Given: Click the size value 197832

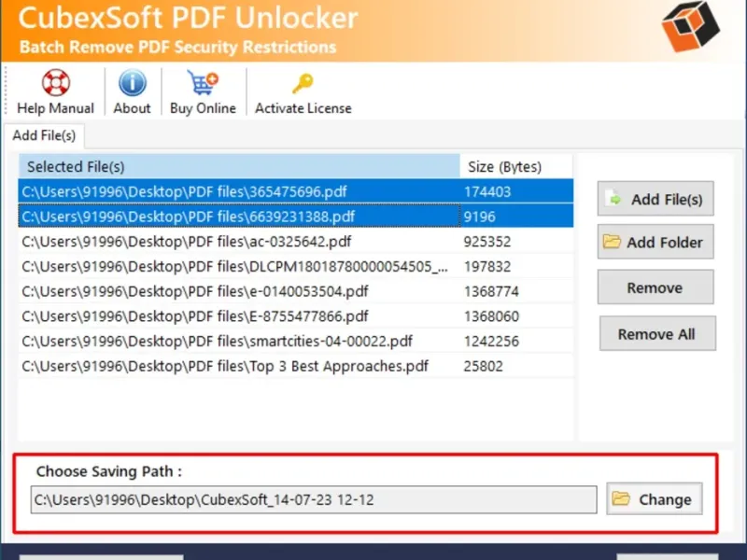Looking at the screenshot, I should (486, 266).
